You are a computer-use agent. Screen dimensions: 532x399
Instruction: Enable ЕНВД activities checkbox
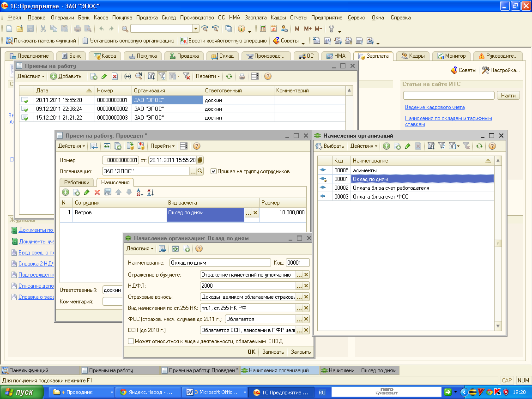pyautogui.click(x=131, y=341)
